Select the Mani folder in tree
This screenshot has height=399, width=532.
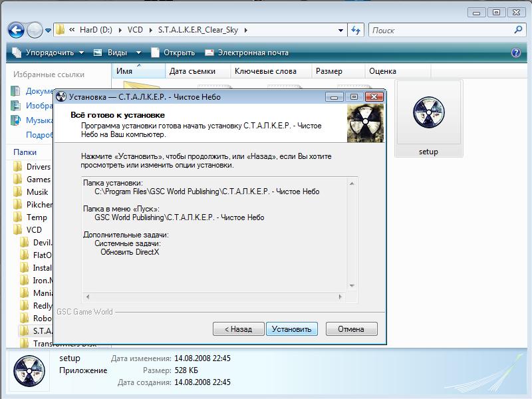(37, 293)
